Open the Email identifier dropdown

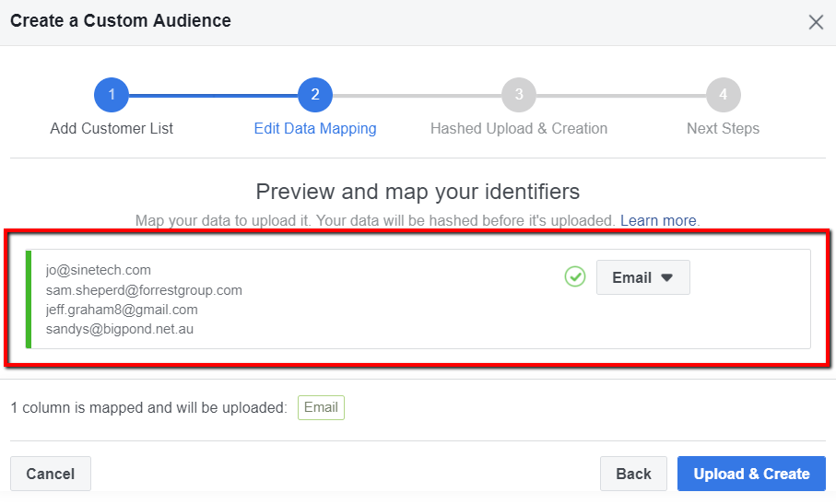642,277
